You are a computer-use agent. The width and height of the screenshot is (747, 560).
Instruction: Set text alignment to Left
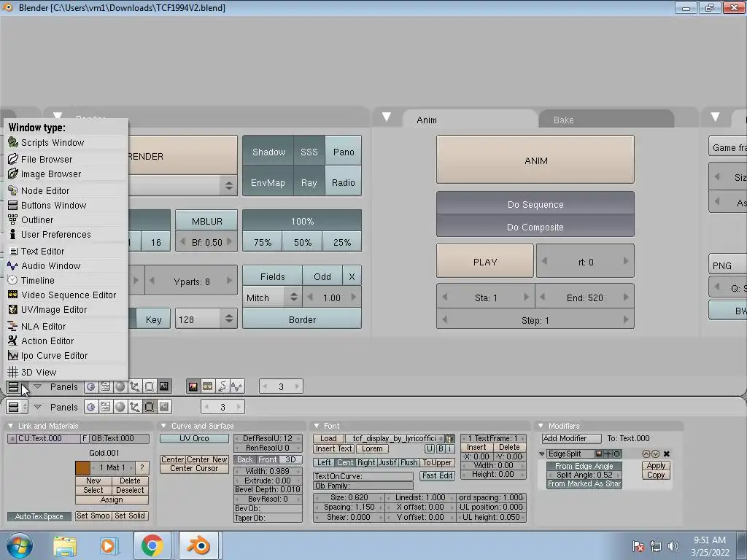coord(324,462)
